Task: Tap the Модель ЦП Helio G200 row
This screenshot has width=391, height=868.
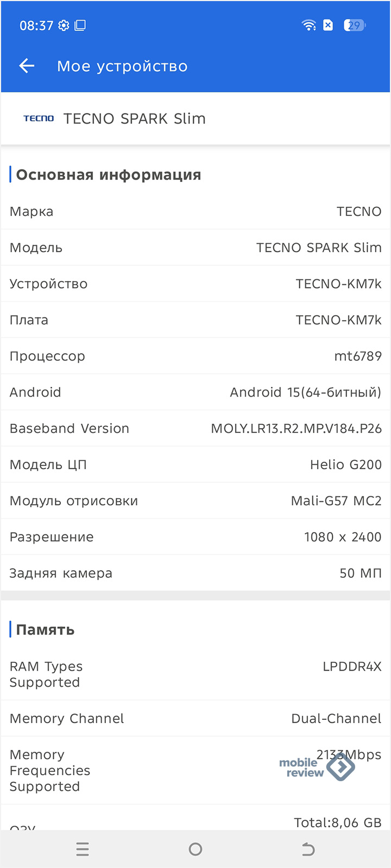Action: coord(195,464)
